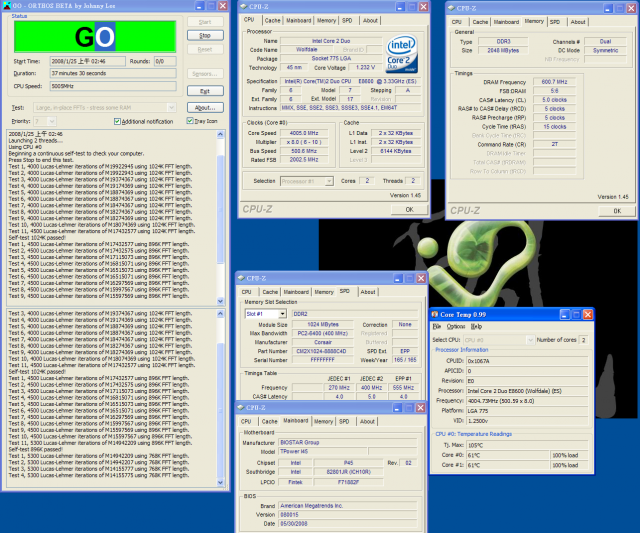
Task: Minimize the CPU-Z Memory window
Action: tap(608, 8)
